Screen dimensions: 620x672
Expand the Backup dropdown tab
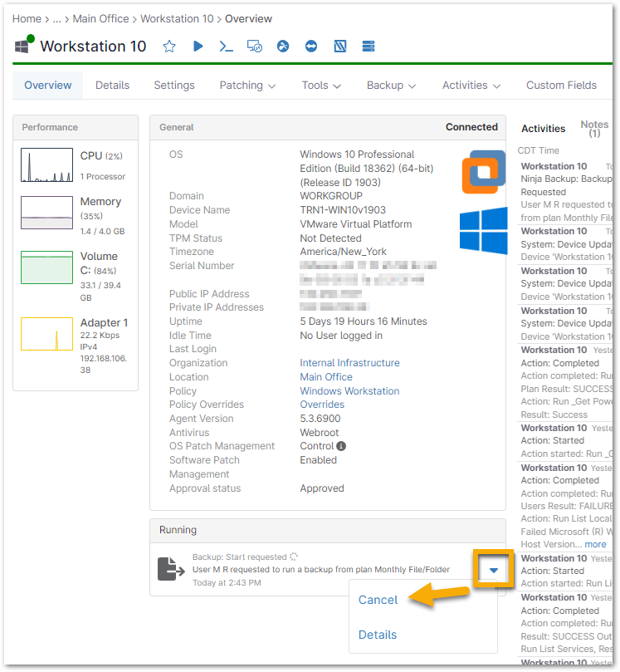391,86
